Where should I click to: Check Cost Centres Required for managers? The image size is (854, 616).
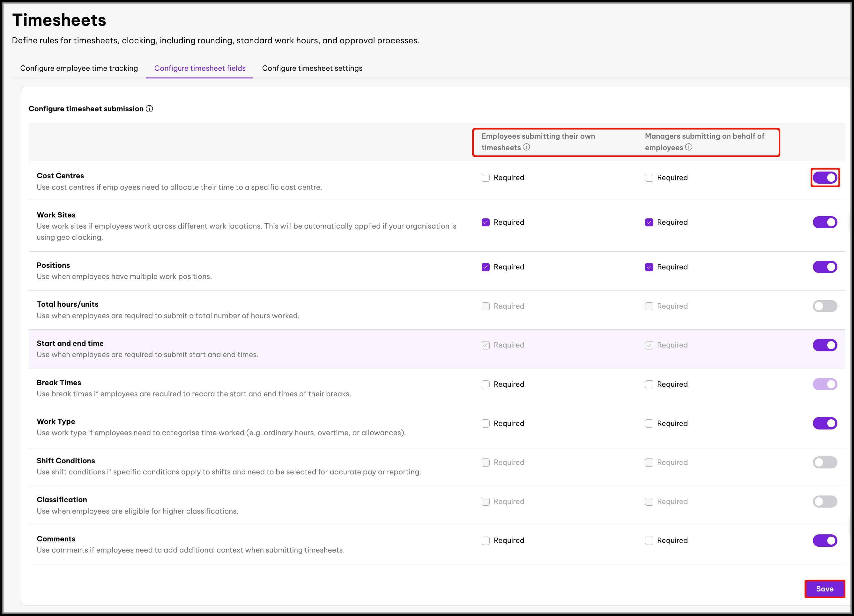point(649,178)
